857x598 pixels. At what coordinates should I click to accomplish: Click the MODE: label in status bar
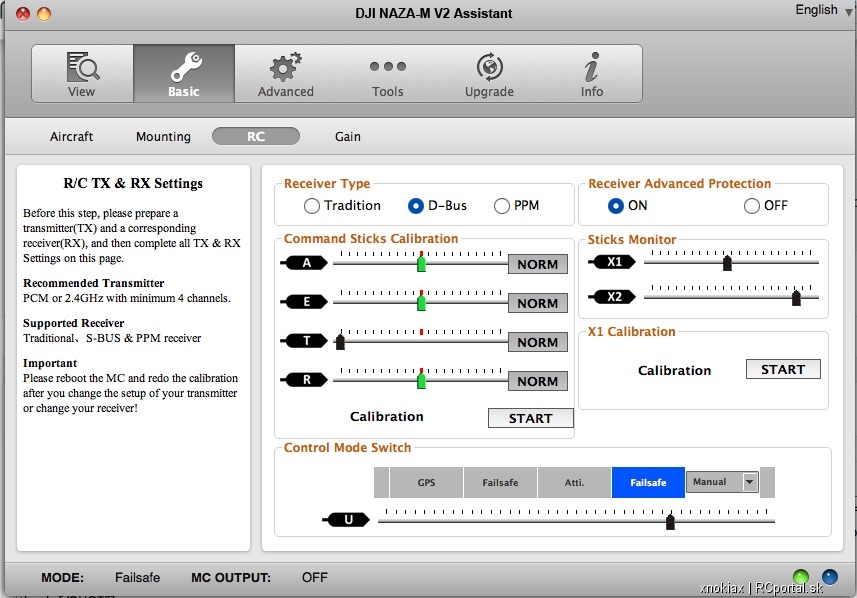coord(62,578)
